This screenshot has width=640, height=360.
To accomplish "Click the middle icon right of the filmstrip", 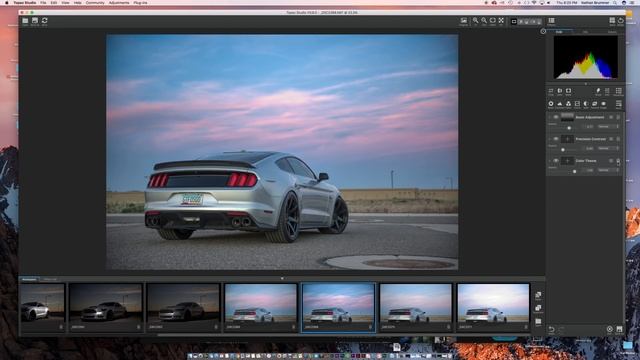I will tap(538, 309).
